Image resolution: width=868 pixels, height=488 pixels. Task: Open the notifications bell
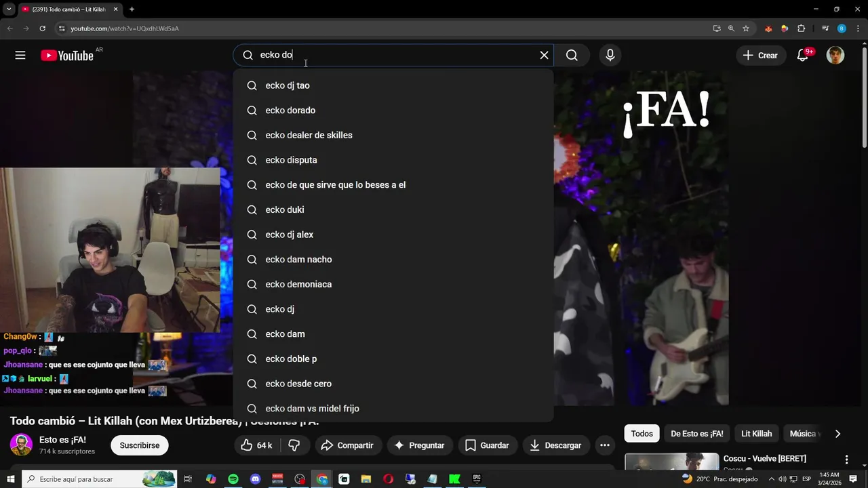(x=803, y=56)
